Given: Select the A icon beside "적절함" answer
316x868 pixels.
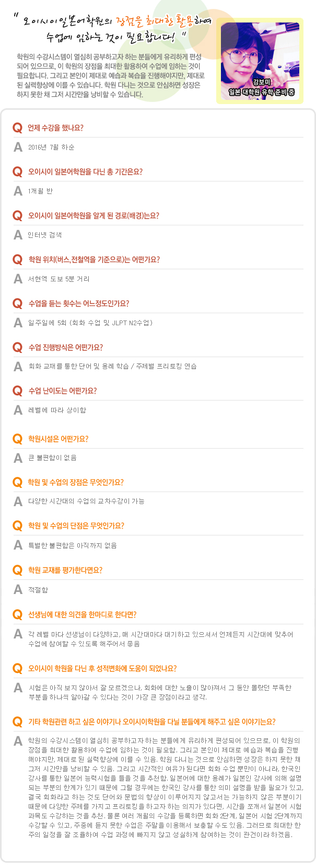Looking at the screenshot, I should click(x=18, y=590).
